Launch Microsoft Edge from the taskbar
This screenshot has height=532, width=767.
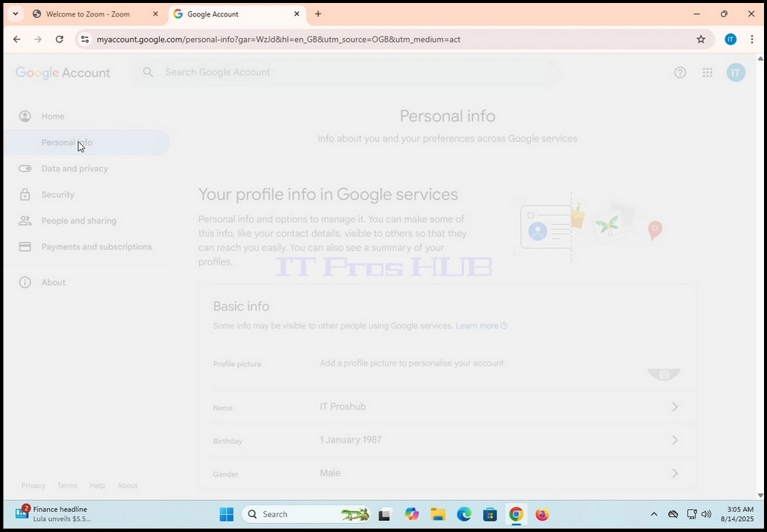[464, 514]
